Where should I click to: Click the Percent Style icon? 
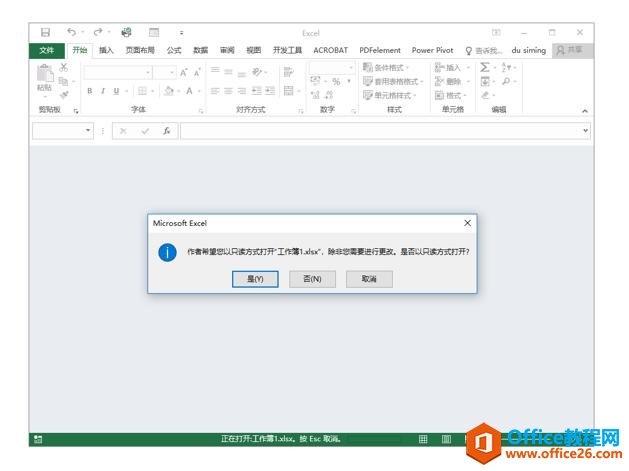click(x=336, y=82)
